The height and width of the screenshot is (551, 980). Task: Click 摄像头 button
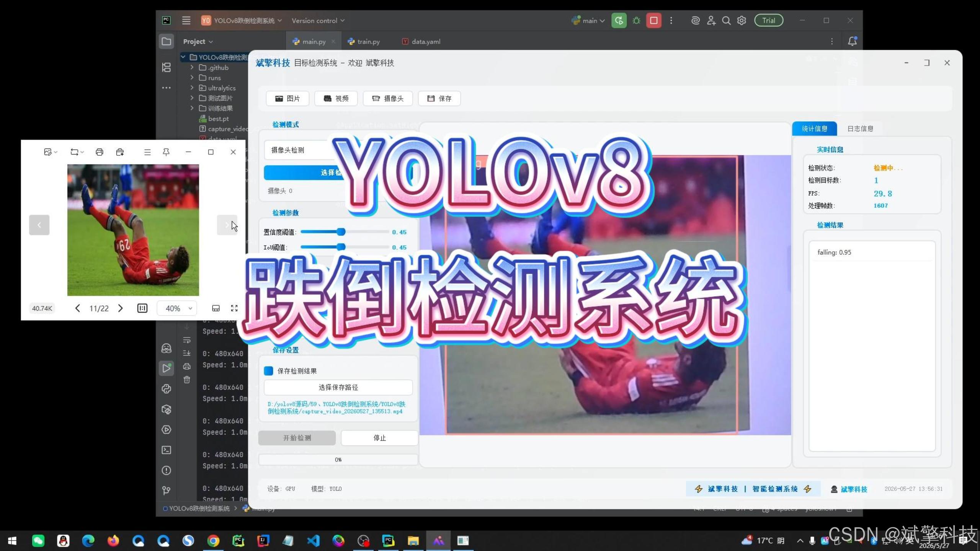[388, 98]
